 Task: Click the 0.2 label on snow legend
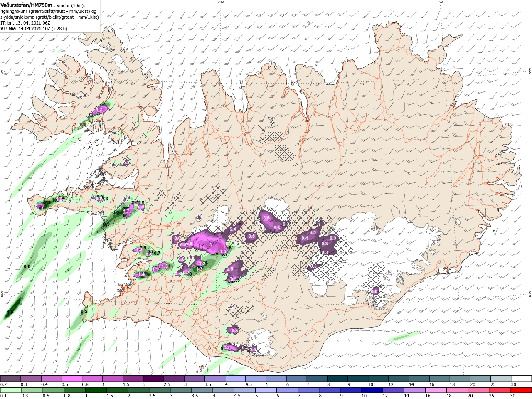(x=3, y=384)
